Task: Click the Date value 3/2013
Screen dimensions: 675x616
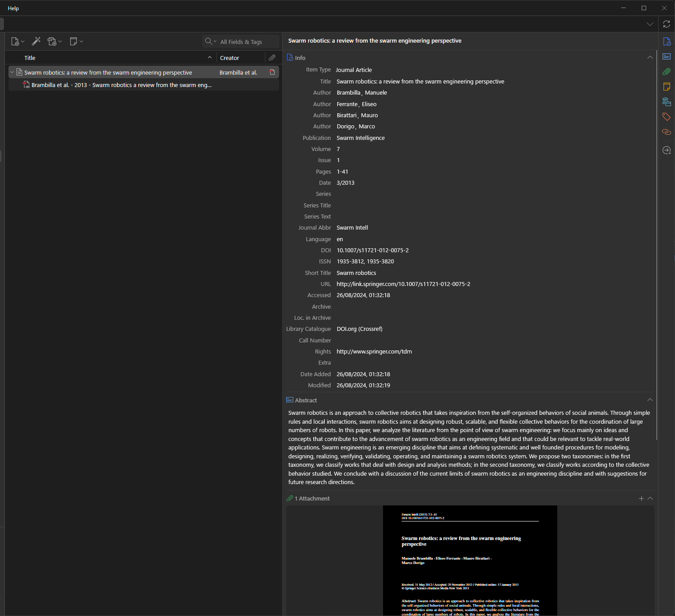Action: coord(345,183)
